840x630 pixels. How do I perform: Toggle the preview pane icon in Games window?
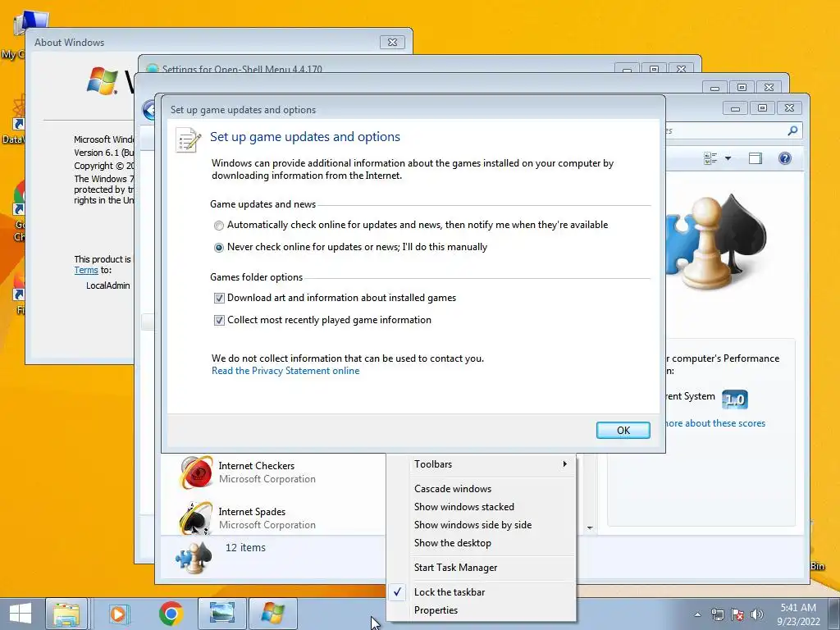pos(756,158)
